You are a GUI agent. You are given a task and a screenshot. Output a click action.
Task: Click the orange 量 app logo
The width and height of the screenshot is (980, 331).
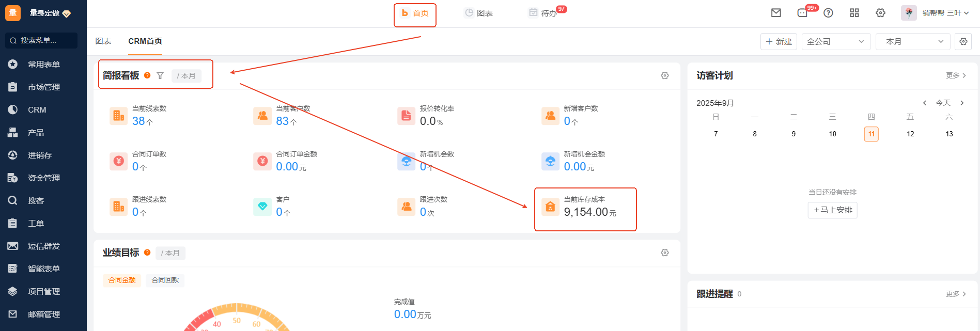click(13, 13)
